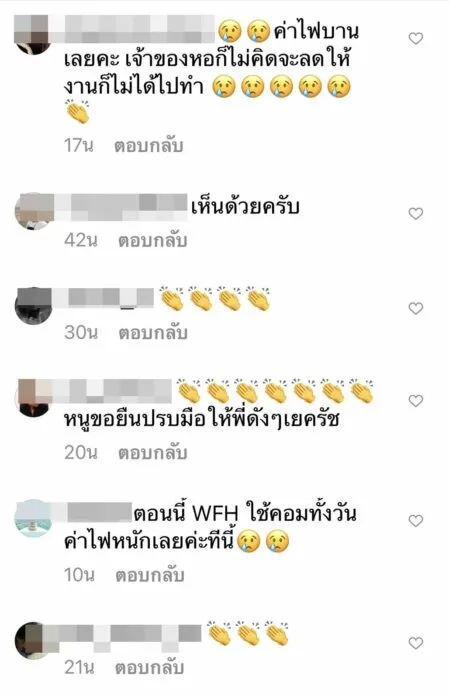The width and height of the screenshot is (449, 696).
Task: Open light blue avatar of WFH commenter
Action: (x=33, y=518)
